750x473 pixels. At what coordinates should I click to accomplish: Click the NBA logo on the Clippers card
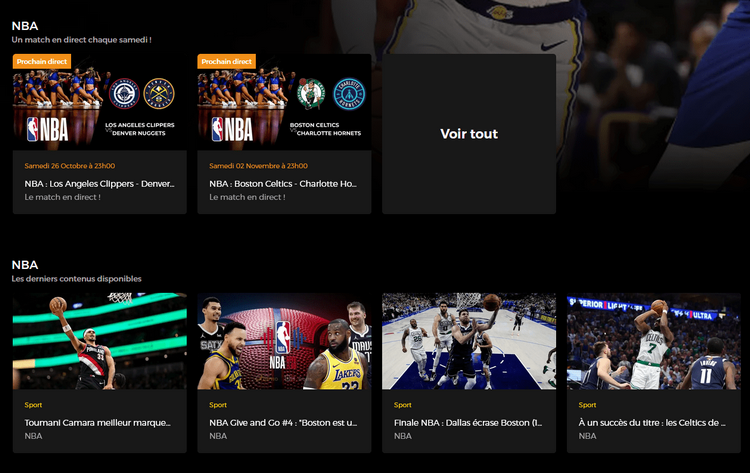coord(47,130)
